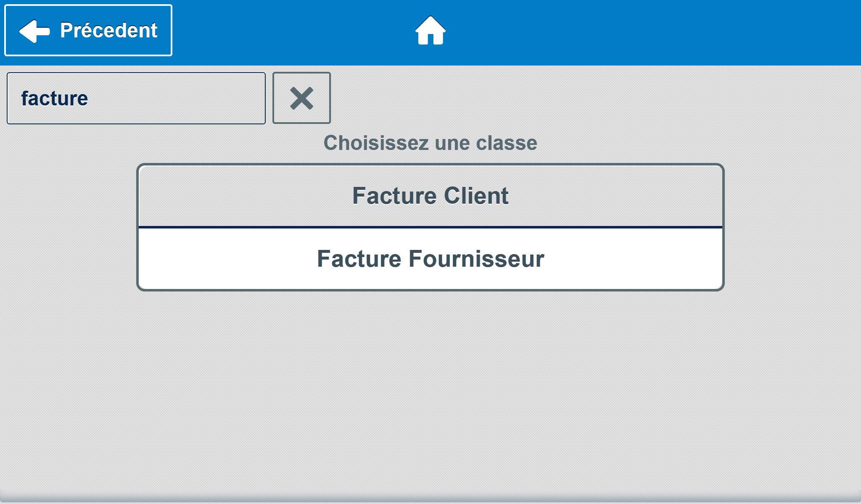
Task: Clear the search with the X icon
Action: (x=301, y=98)
